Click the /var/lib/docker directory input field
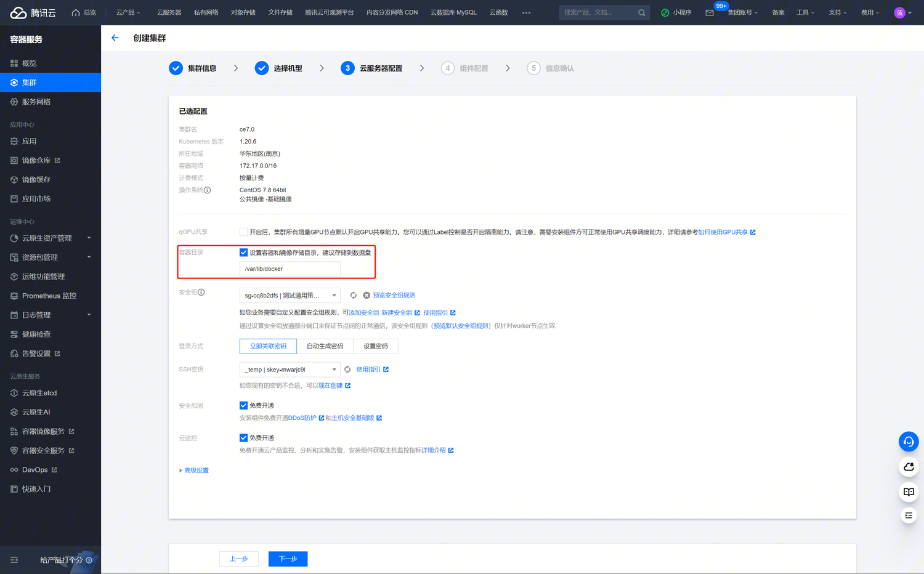Image resolution: width=924 pixels, height=574 pixels. coord(290,269)
